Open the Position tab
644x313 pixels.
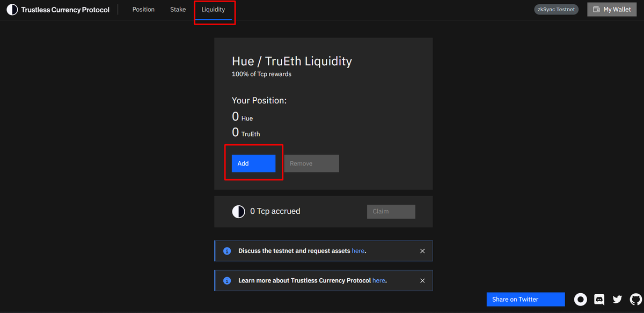click(143, 10)
